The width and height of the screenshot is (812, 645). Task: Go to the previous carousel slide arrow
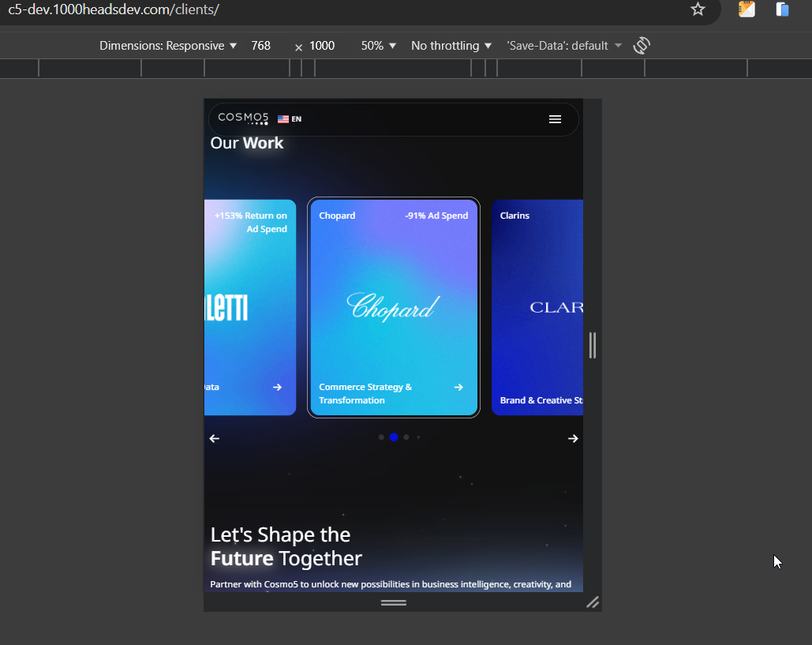pyautogui.click(x=215, y=439)
